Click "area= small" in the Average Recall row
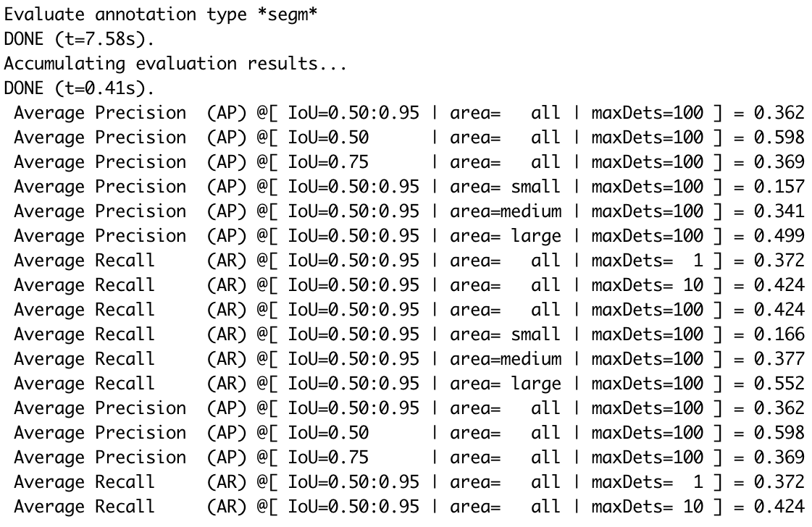 click(505, 334)
